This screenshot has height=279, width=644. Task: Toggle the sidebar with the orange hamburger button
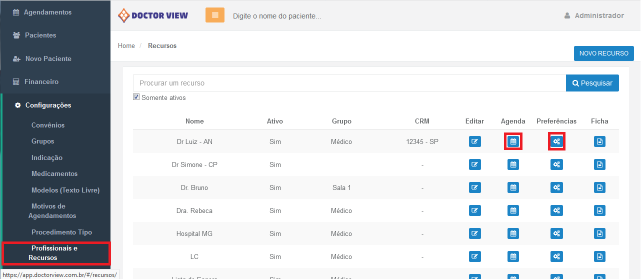pos(215,15)
